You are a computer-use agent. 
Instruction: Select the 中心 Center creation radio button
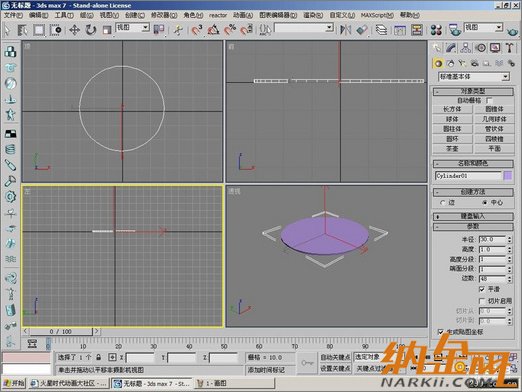point(485,202)
